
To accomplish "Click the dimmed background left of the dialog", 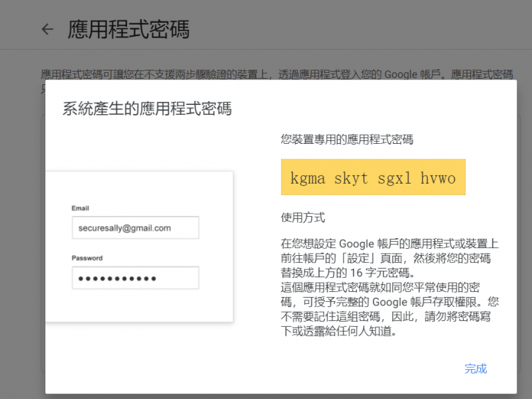I will pyautogui.click(x=21, y=248).
